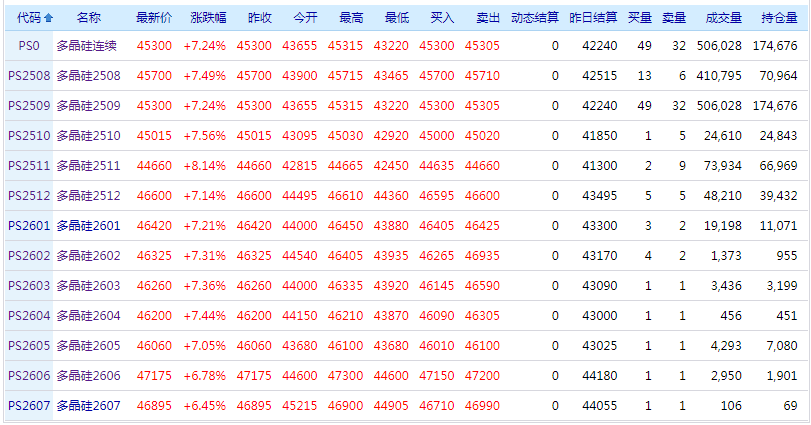Screen dimensions: 811x425
Task: Open the 多晶硅2605 contract name
Action: pyautogui.click(x=88, y=345)
